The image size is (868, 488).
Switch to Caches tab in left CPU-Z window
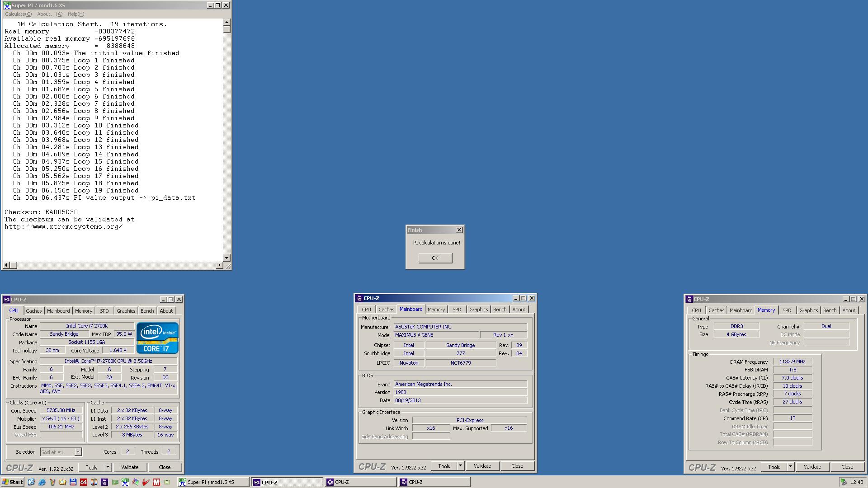[x=33, y=311]
